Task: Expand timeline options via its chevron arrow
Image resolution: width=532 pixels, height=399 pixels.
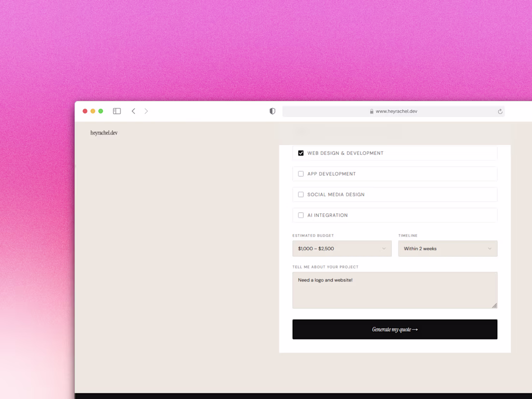Action: click(x=489, y=249)
